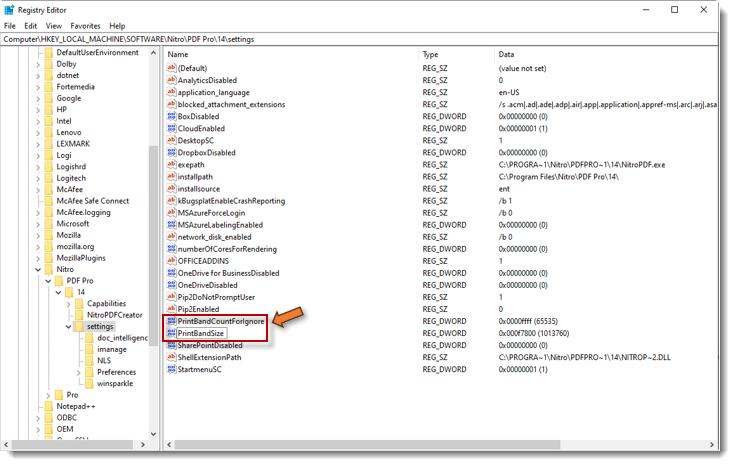Expand the Microsoft tree node
This screenshot has height=466, width=735.
[38, 224]
